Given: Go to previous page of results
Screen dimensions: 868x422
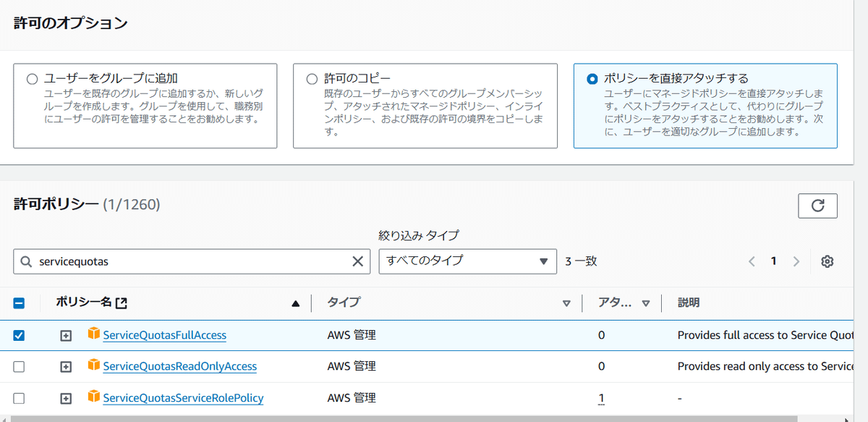Looking at the screenshot, I should [x=752, y=261].
